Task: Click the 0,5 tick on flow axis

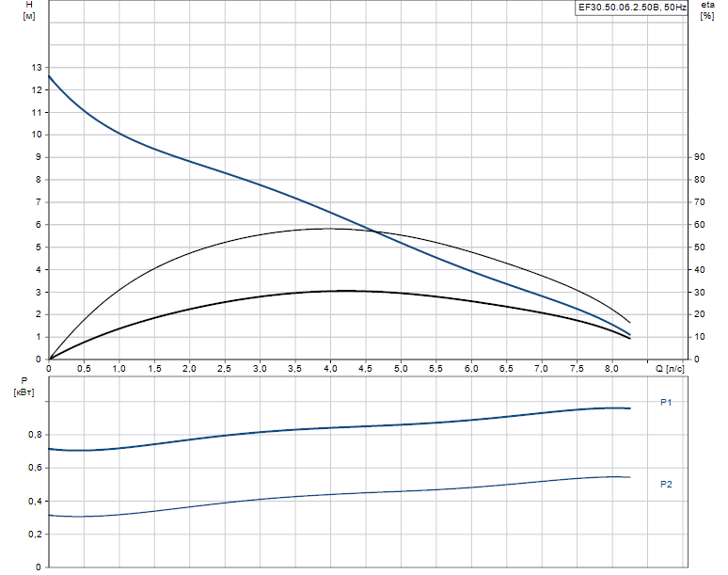Action: (x=84, y=369)
